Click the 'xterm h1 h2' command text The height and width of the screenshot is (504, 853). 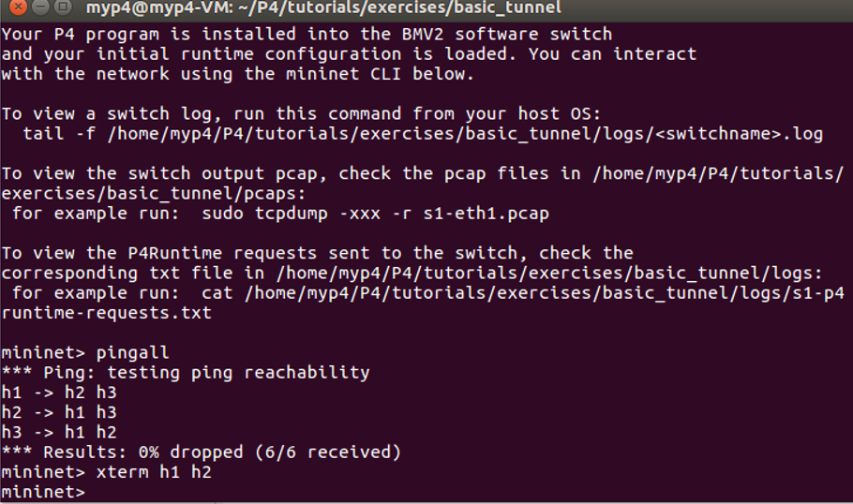point(154,472)
